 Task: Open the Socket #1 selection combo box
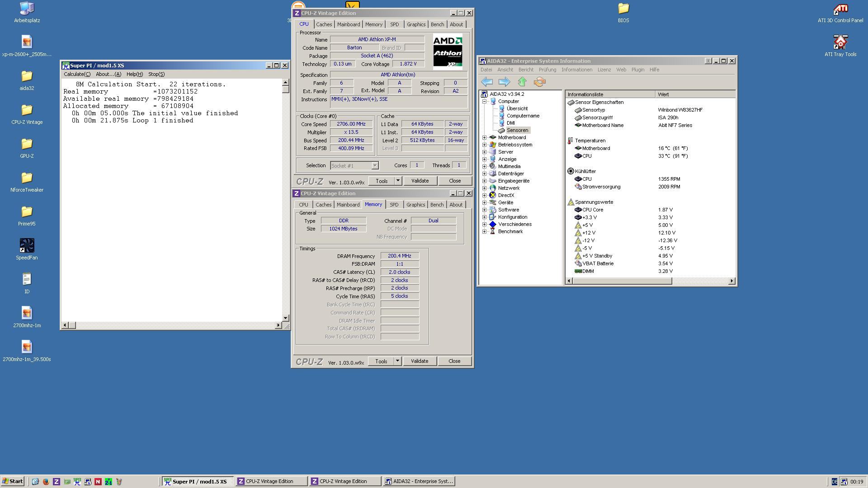point(354,166)
